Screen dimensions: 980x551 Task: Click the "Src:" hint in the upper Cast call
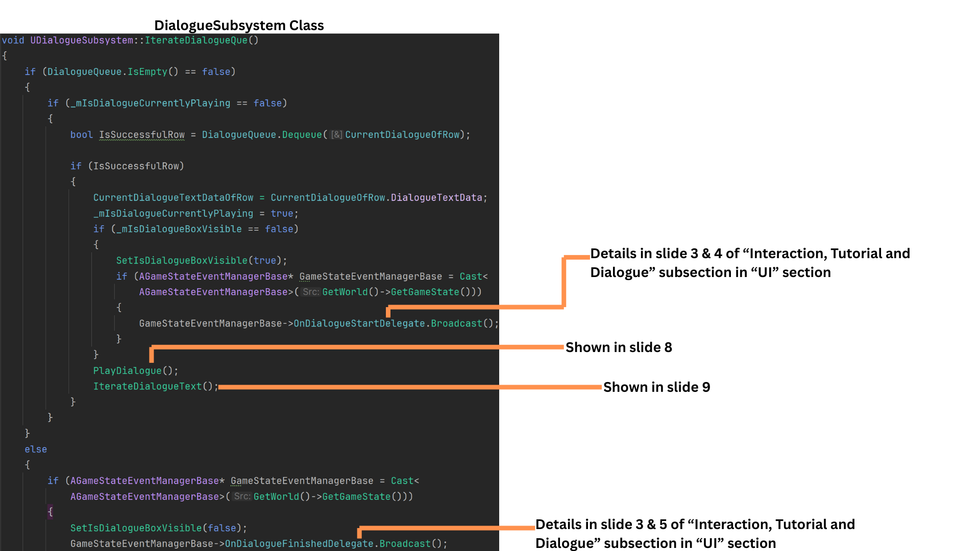tap(310, 292)
